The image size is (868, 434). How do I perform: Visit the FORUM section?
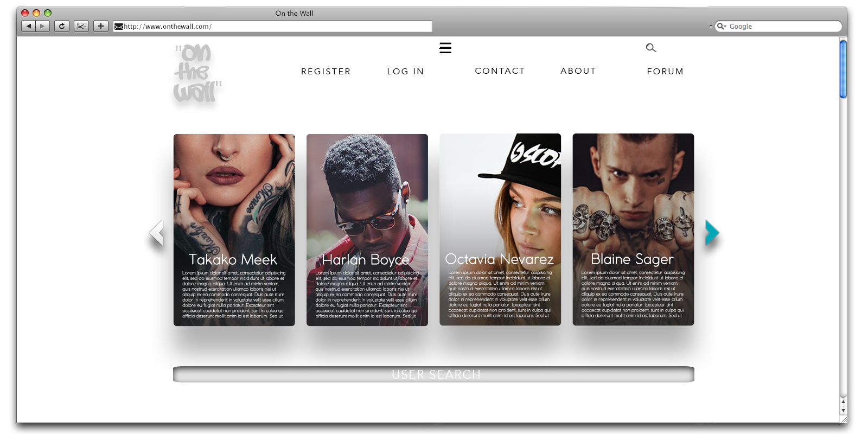click(x=665, y=72)
